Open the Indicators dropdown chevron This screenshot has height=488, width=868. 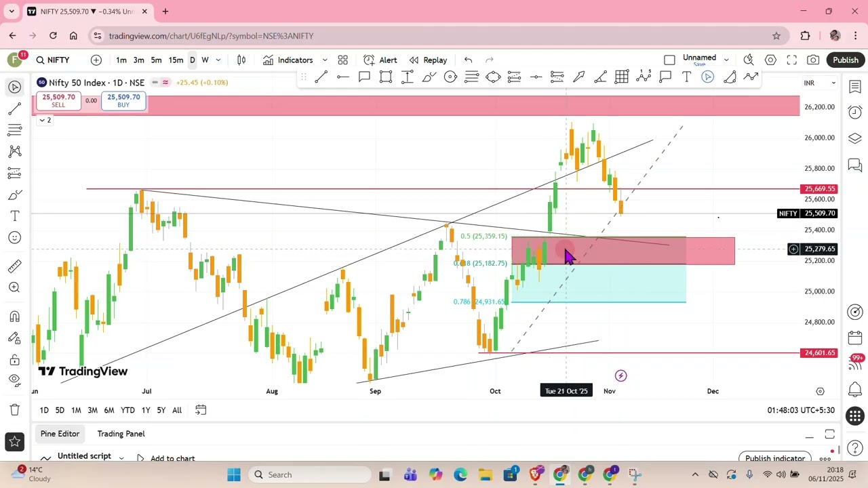pyautogui.click(x=325, y=60)
